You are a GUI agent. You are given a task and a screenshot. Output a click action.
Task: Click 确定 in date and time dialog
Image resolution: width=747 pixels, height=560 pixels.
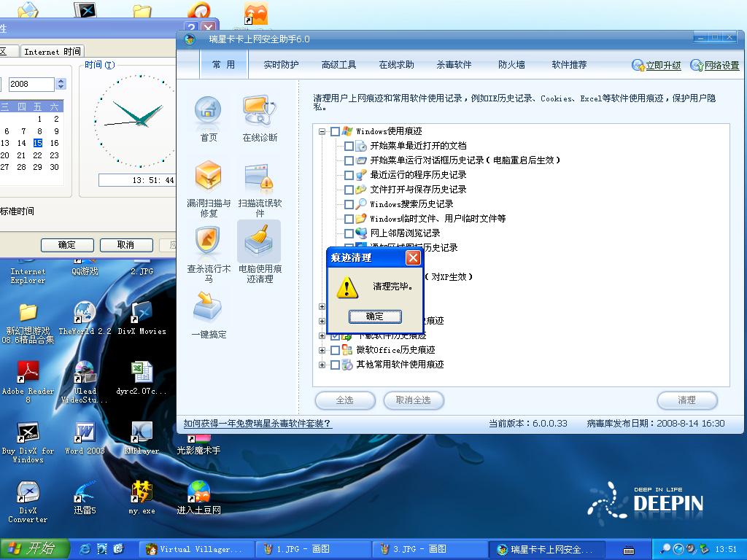(67, 245)
